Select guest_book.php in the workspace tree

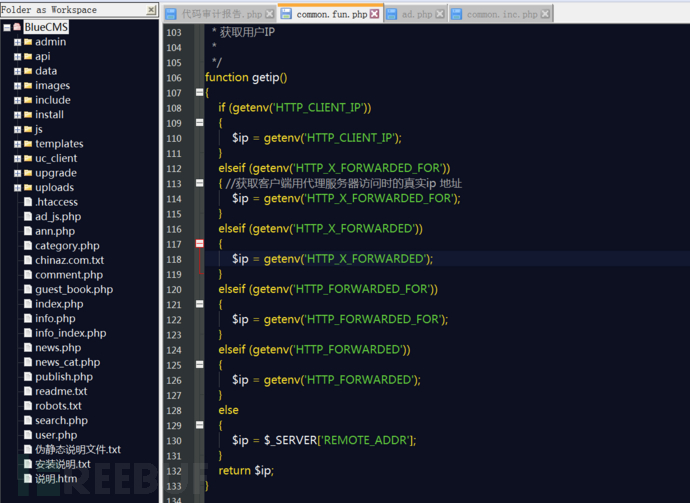click(x=73, y=289)
